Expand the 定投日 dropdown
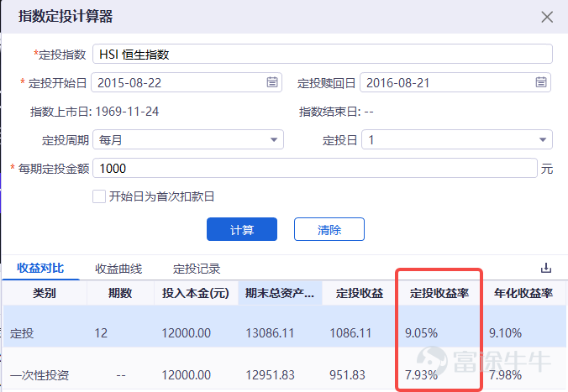The width and height of the screenshot is (568, 392). point(457,139)
